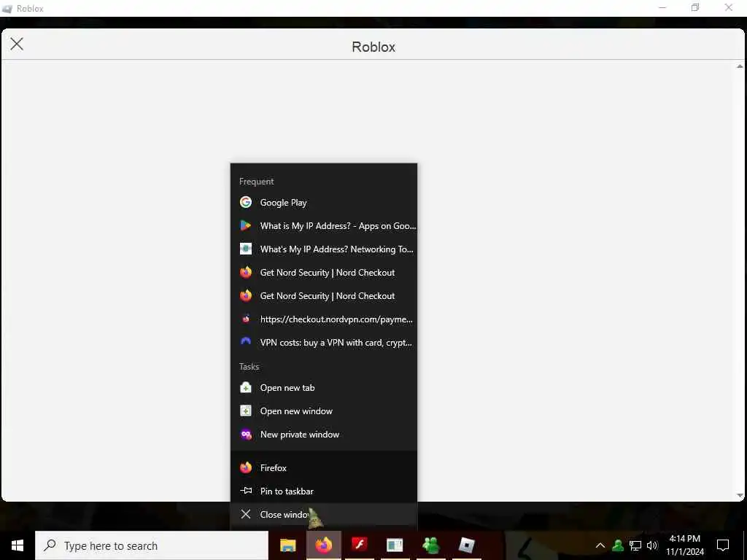Click the green user tray icon
The width and height of the screenshot is (747, 560).
618,545
